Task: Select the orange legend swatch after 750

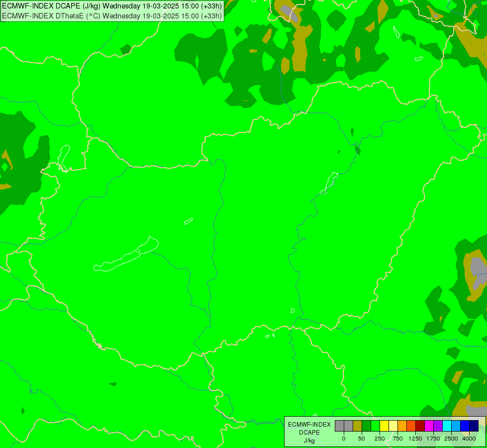Action: pos(402,426)
